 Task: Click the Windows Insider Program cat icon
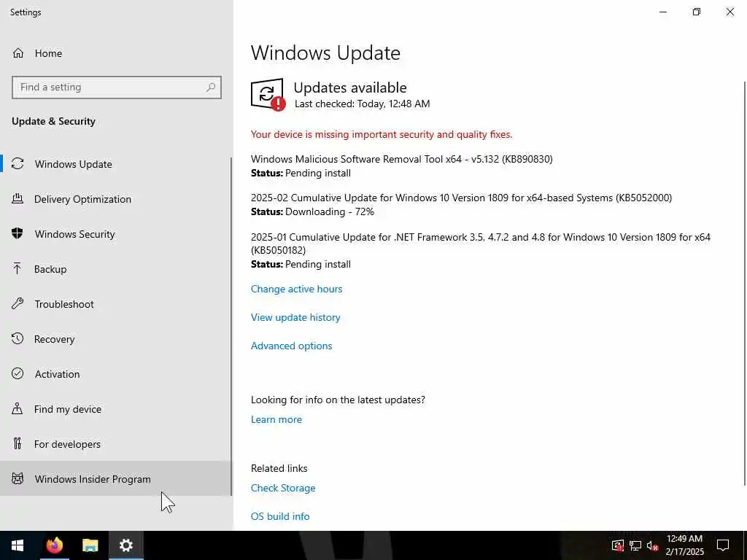18,478
